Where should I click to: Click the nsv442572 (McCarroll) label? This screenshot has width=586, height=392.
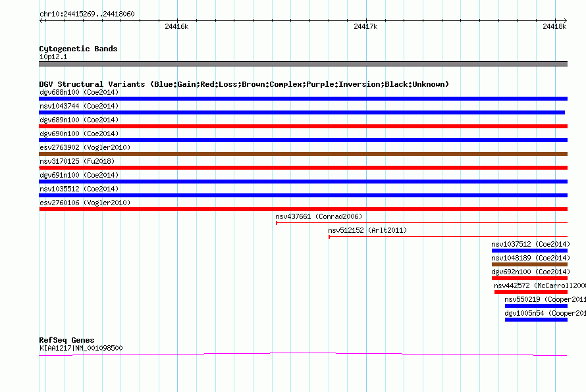click(x=540, y=285)
